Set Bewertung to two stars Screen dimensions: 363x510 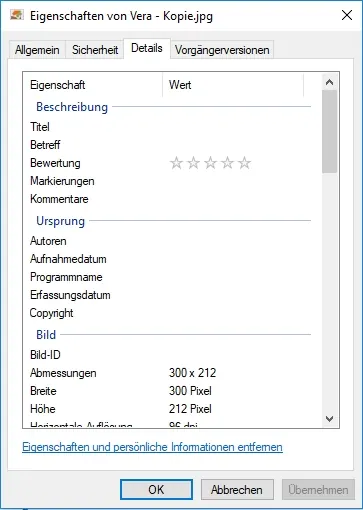coord(193,163)
